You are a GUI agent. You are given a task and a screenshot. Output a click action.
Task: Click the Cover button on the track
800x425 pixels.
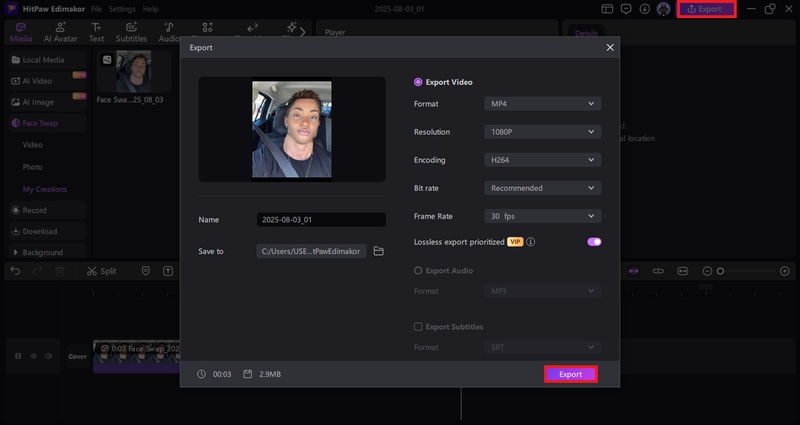pyautogui.click(x=78, y=357)
